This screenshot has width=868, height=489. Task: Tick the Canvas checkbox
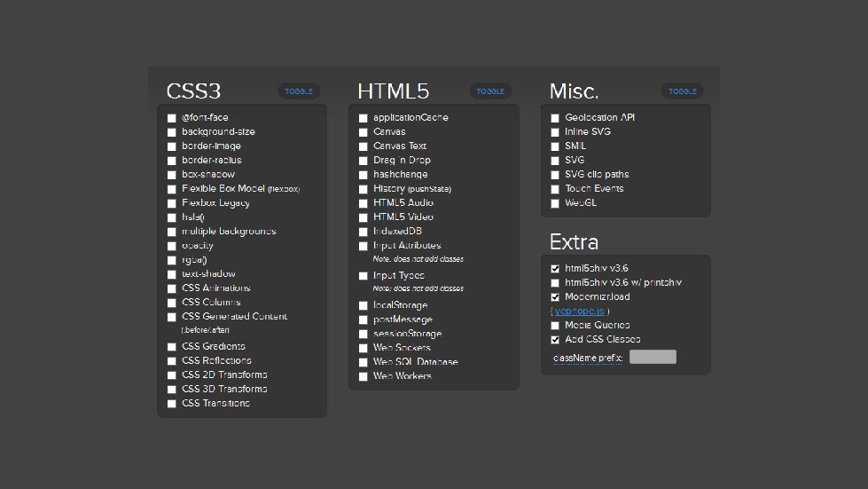pos(364,132)
